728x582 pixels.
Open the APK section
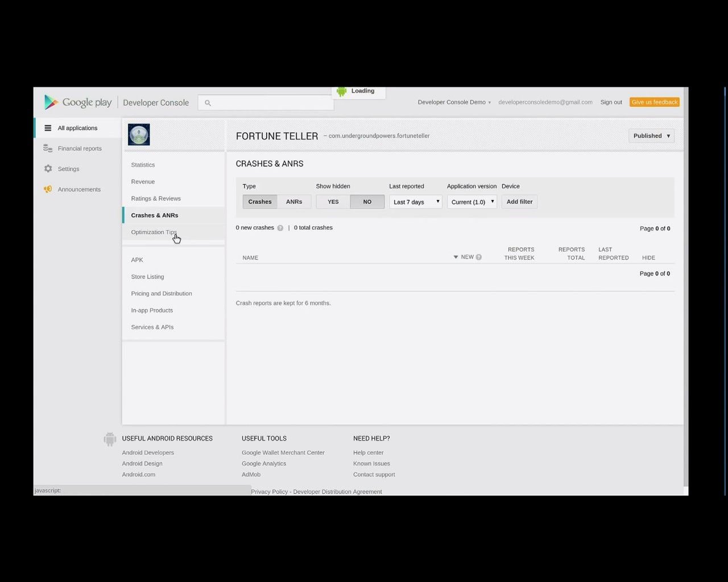pyautogui.click(x=137, y=260)
